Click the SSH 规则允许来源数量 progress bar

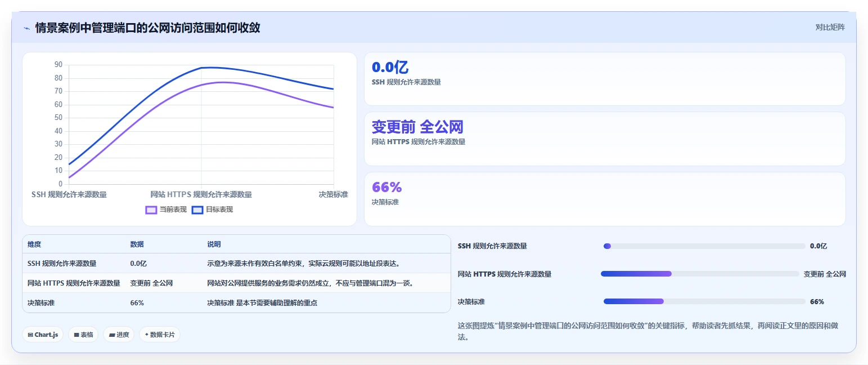(x=704, y=246)
